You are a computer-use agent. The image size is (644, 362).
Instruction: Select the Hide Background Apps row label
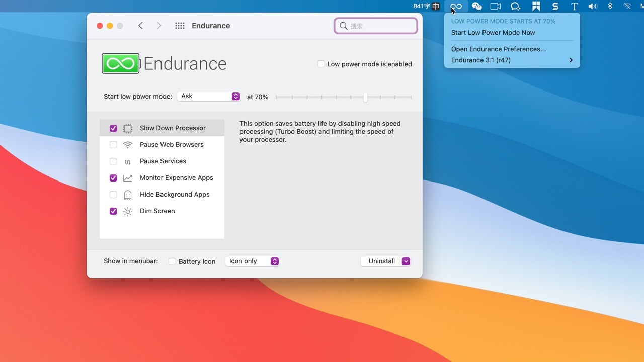(175, 195)
